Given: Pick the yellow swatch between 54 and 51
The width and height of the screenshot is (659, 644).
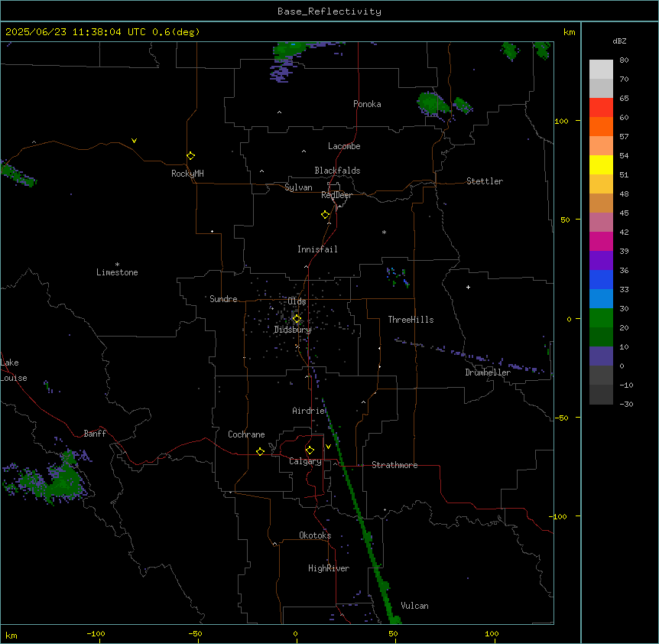Looking at the screenshot, I should [601, 164].
